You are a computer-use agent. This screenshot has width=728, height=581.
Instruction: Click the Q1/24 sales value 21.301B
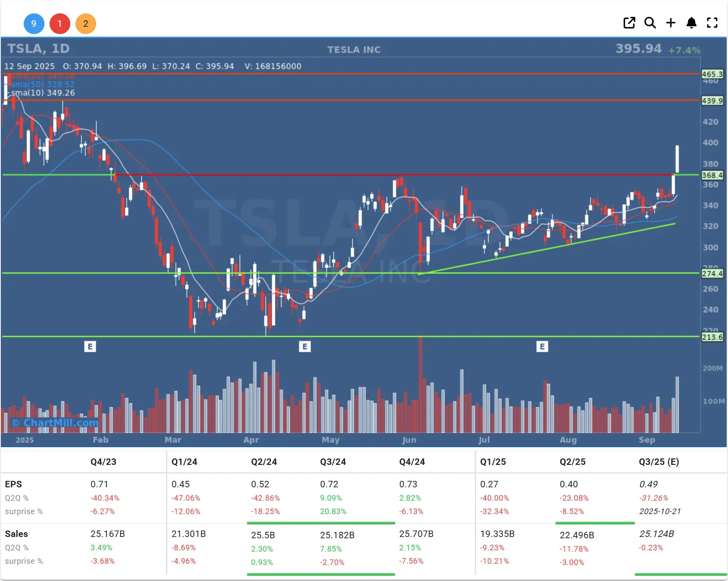[x=188, y=534]
